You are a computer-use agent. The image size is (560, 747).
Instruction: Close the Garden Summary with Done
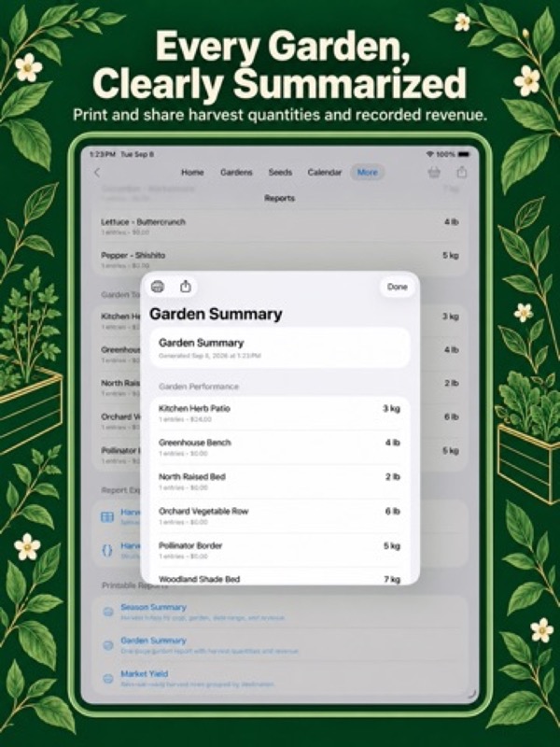[x=398, y=287]
